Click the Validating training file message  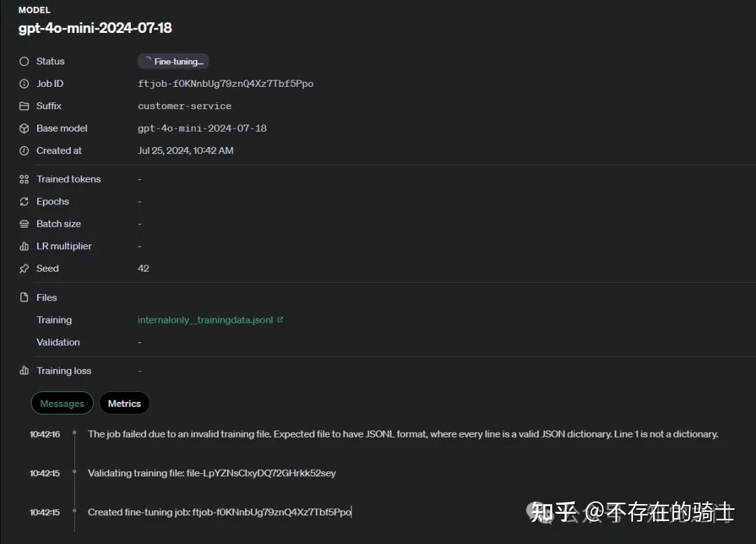(x=211, y=473)
